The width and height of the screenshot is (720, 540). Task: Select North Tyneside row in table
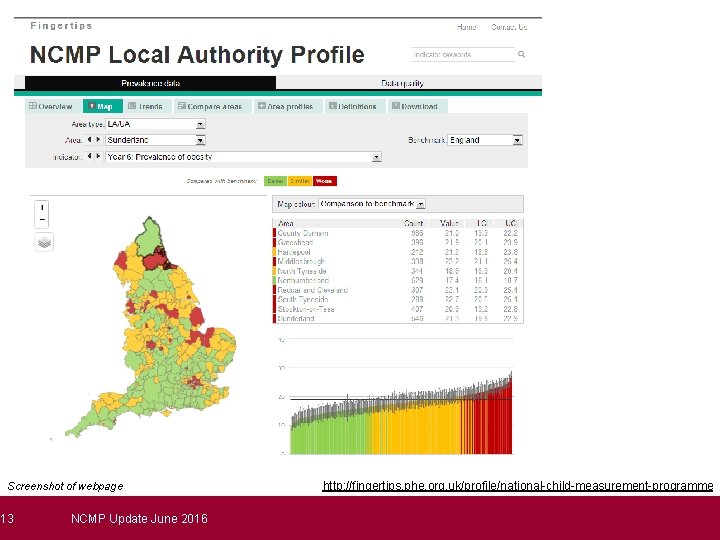398,271
